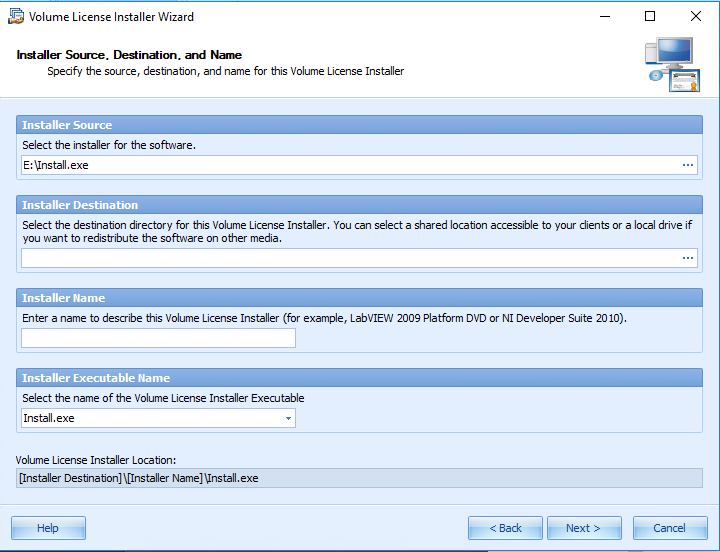
Task: Browse for the Installer Source file
Action: (x=688, y=165)
